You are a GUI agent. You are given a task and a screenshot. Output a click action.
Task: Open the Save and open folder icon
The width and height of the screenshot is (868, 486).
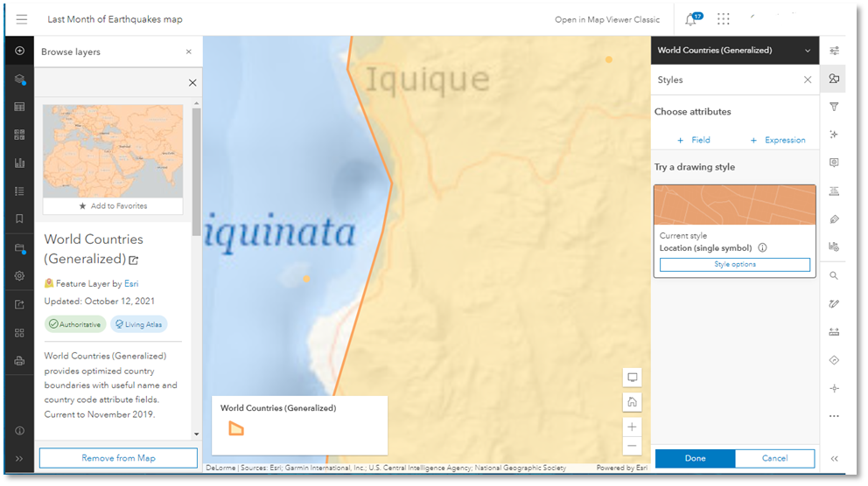click(x=19, y=248)
